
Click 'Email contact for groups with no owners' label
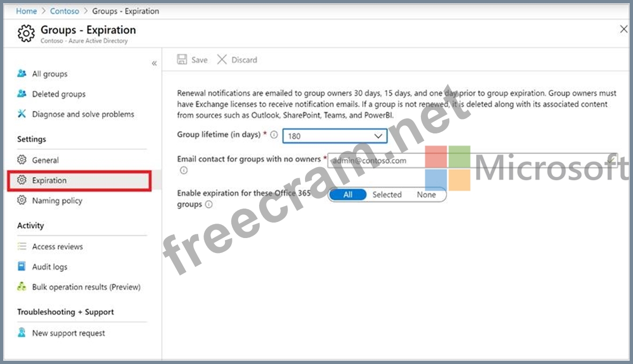click(x=249, y=159)
